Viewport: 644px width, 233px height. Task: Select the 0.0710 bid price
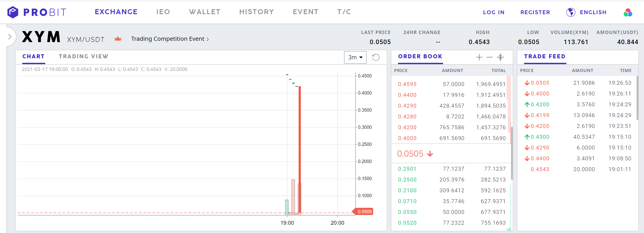(407, 201)
